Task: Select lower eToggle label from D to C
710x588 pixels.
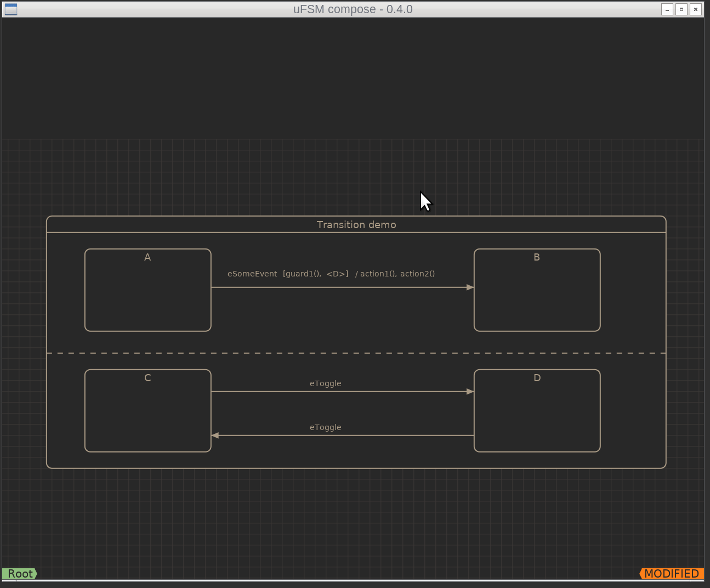Action: [326, 427]
